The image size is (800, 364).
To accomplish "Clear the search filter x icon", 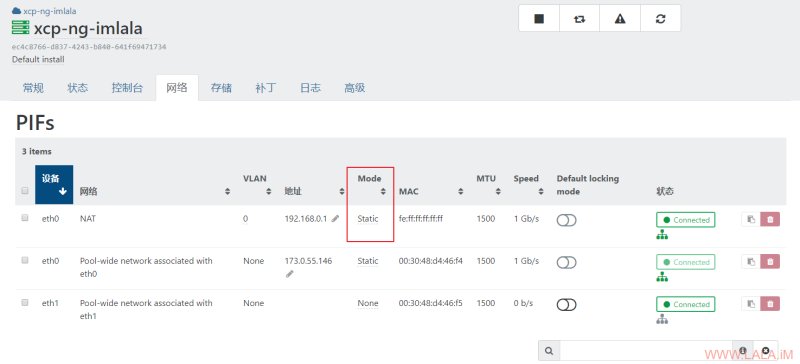I will (766, 351).
